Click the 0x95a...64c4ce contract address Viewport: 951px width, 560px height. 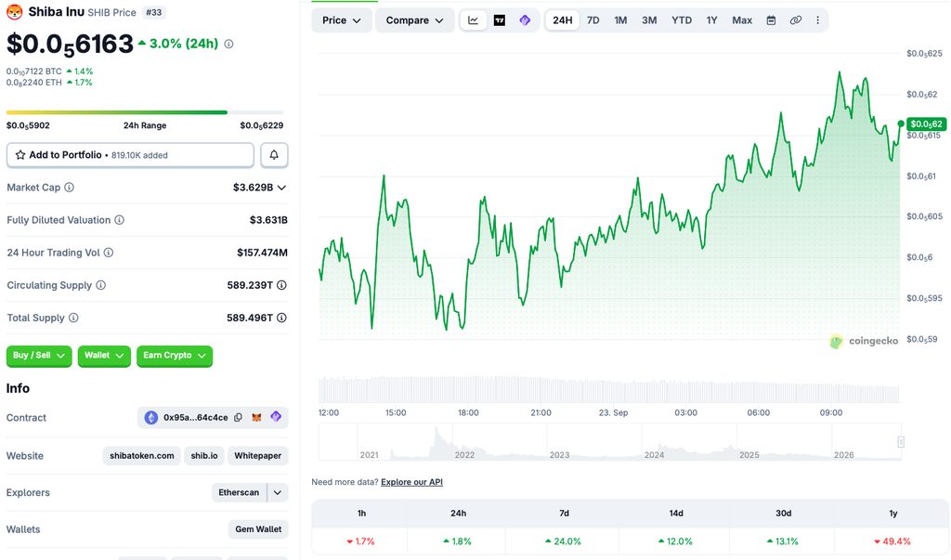195,417
